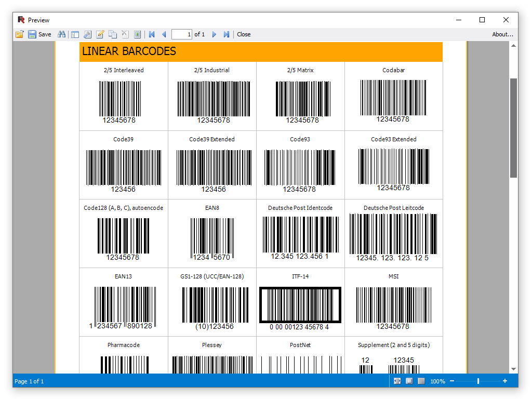
Task: Delete the current page
Action: point(125,34)
